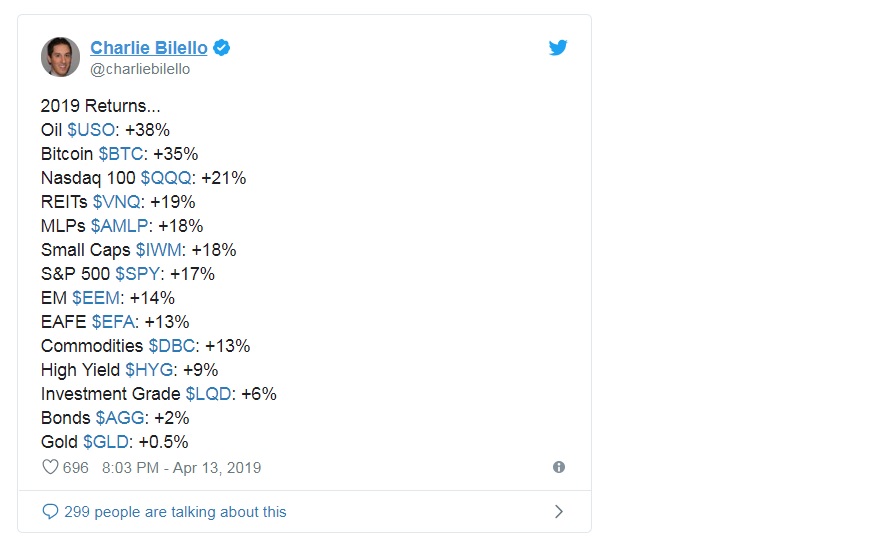Image resolution: width=890 pixels, height=542 pixels.
Task: Click the $QQQ ticker link
Action: 166,178
